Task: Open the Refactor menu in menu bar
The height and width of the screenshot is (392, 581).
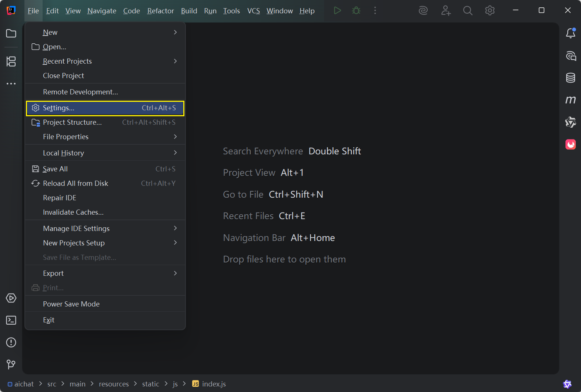Action: (x=160, y=11)
